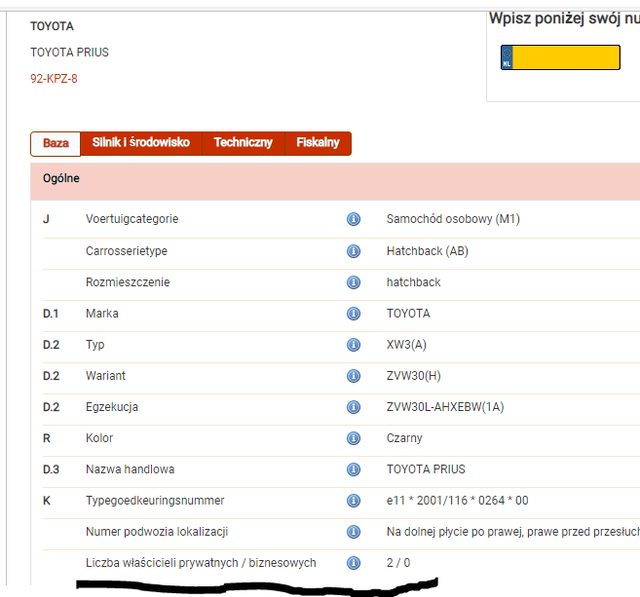Switch to the Fiskalny tab

tap(318, 143)
